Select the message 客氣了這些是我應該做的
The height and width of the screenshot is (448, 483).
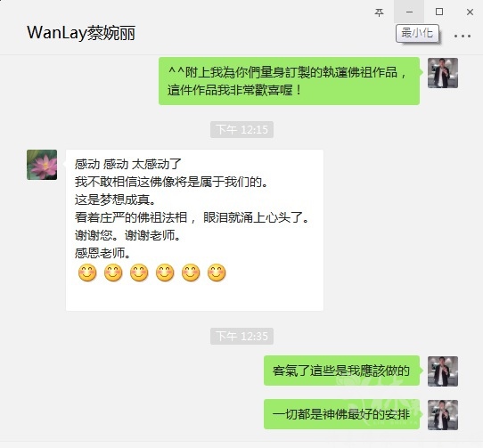coord(341,371)
